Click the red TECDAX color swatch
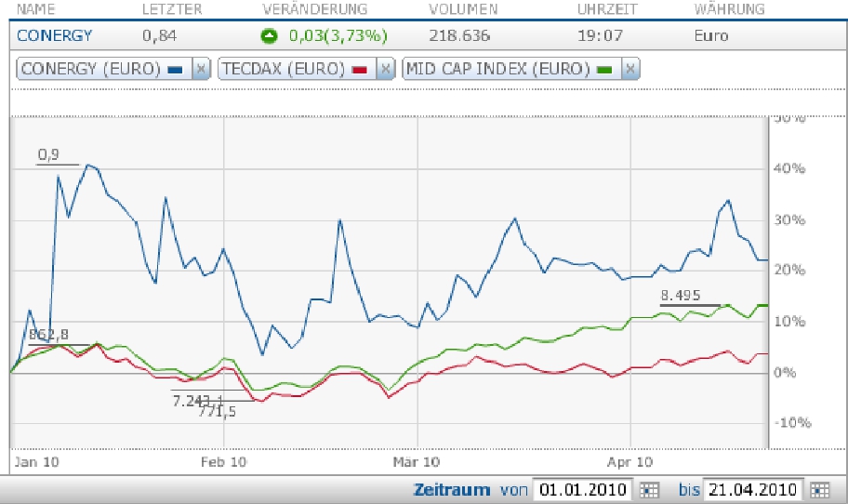The height and width of the screenshot is (504, 848). pos(359,70)
